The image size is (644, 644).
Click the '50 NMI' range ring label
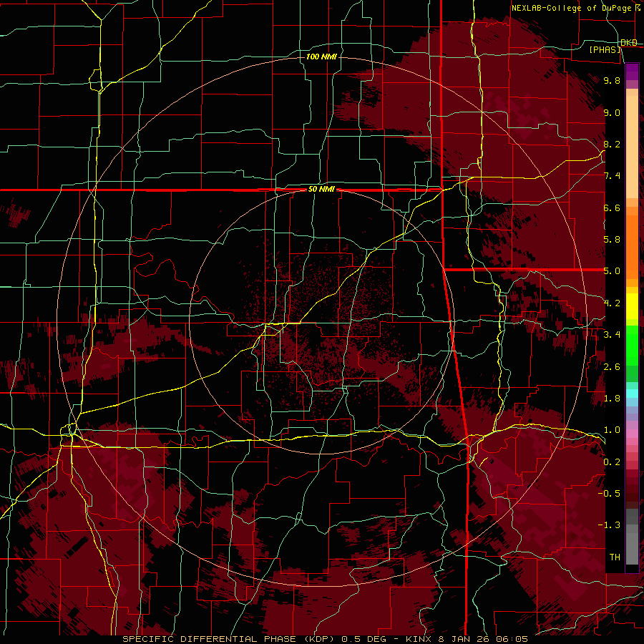coord(321,189)
